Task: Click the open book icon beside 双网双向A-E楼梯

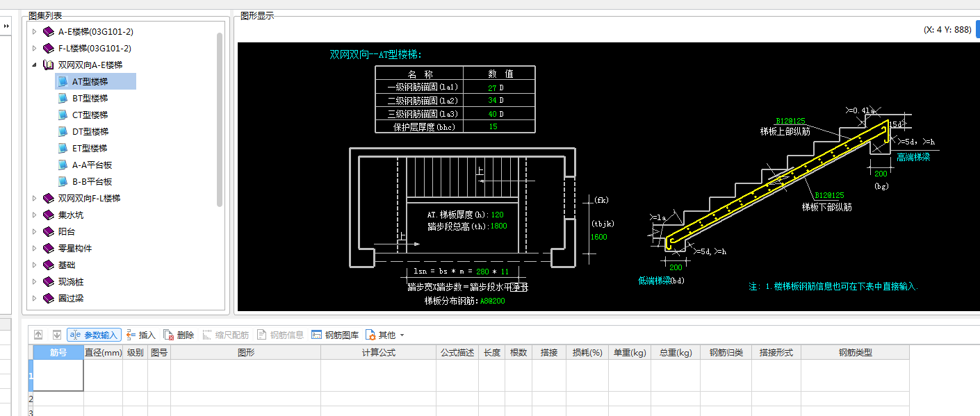Action: coord(48,65)
